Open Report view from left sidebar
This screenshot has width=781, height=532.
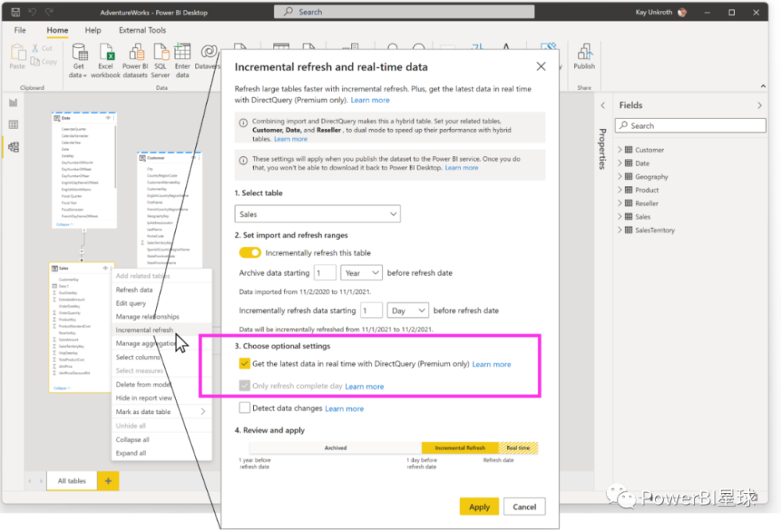pyautogui.click(x=13, y=102)
